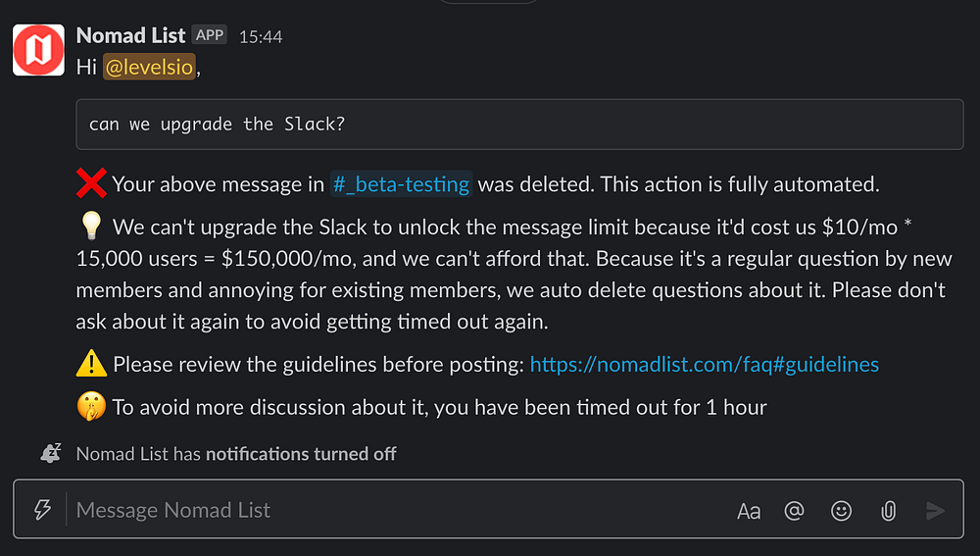Viewport: 980px width, 556px height.
Task: Click the Nomad List app avatar
Action: point(38,50)
